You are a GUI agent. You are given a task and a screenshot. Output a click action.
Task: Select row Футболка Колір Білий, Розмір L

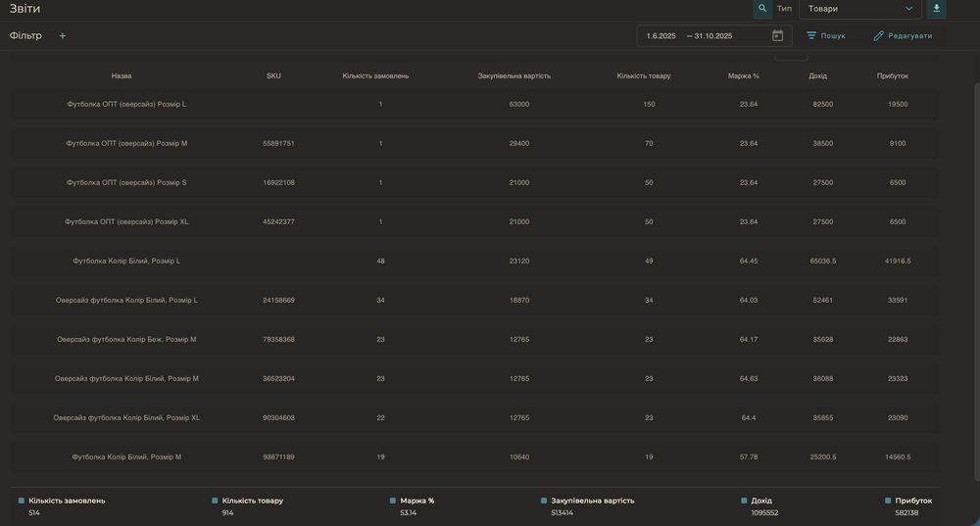[x=473, y=262]
